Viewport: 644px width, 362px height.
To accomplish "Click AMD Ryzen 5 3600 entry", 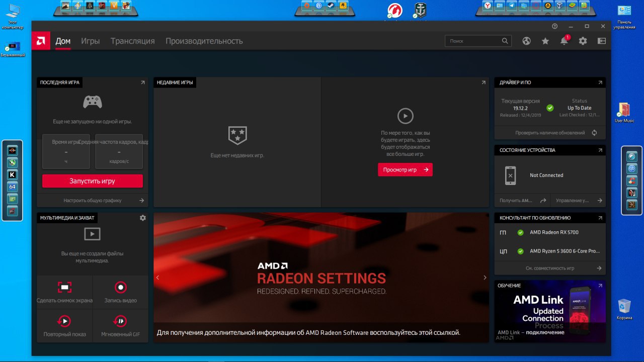I will point(565,251).
